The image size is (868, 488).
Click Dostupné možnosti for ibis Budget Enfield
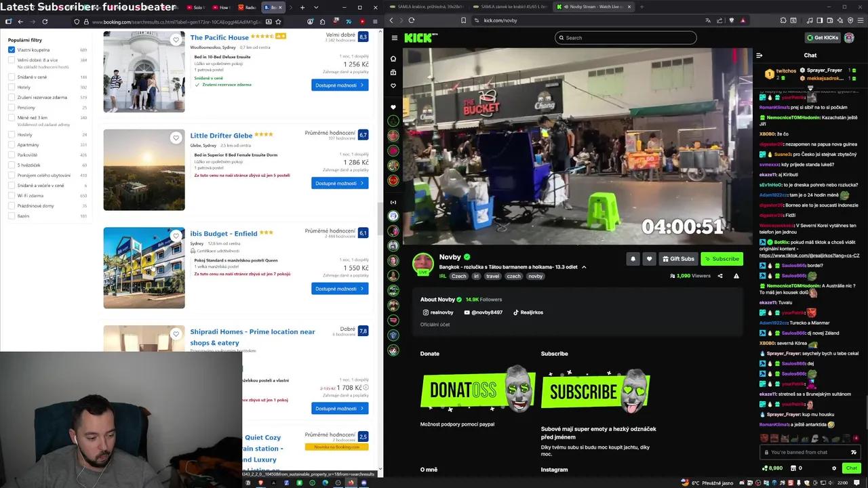[x=340, y=289]
